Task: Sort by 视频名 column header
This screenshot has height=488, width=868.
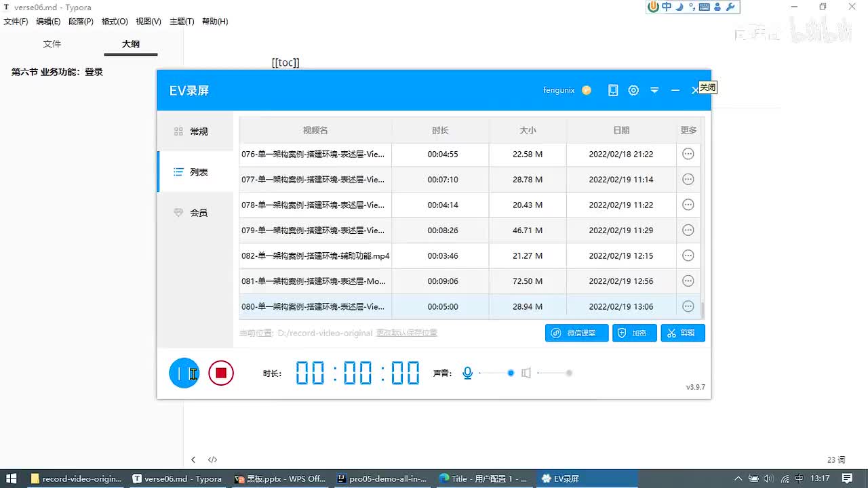Action: [x=315, y=130]
